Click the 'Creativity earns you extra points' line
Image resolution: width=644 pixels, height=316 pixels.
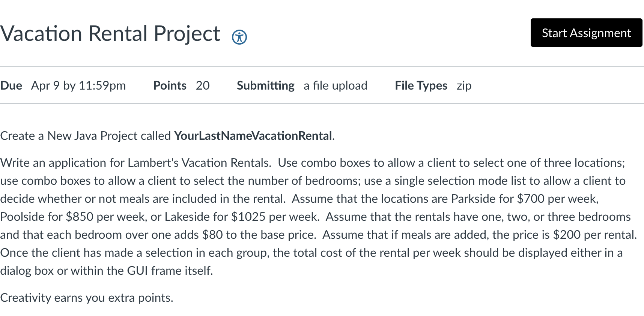pyautogui.click(x=87, y=298)
